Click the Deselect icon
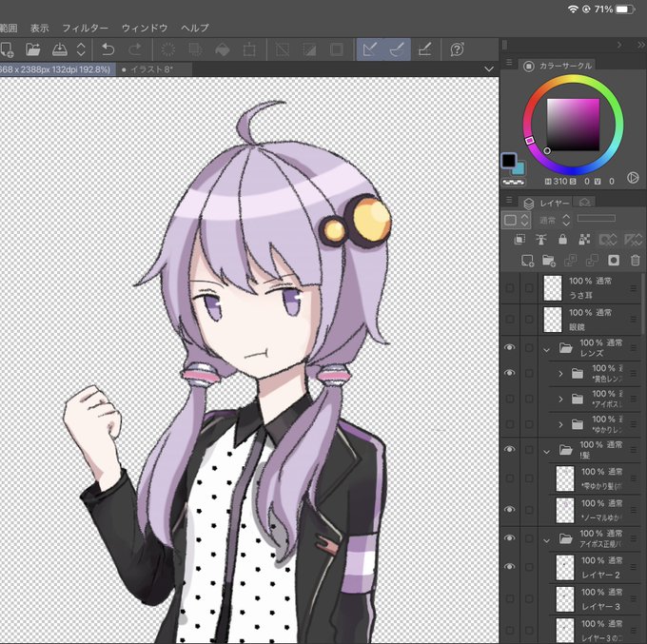The height and width of the screenshot is (644, 647). point(283,49)
